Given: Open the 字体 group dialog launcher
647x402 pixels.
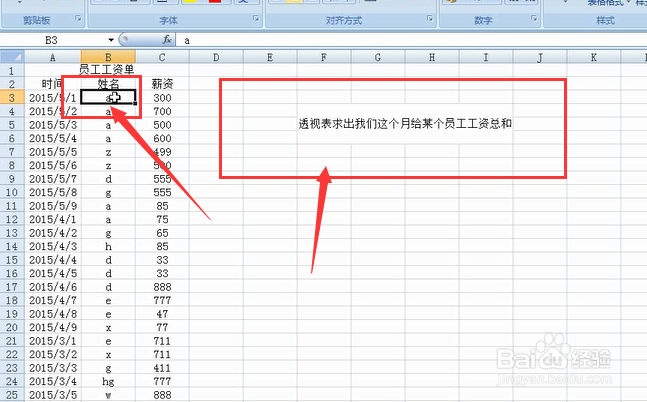Looking at the screenshot, I should coord(256,19).
